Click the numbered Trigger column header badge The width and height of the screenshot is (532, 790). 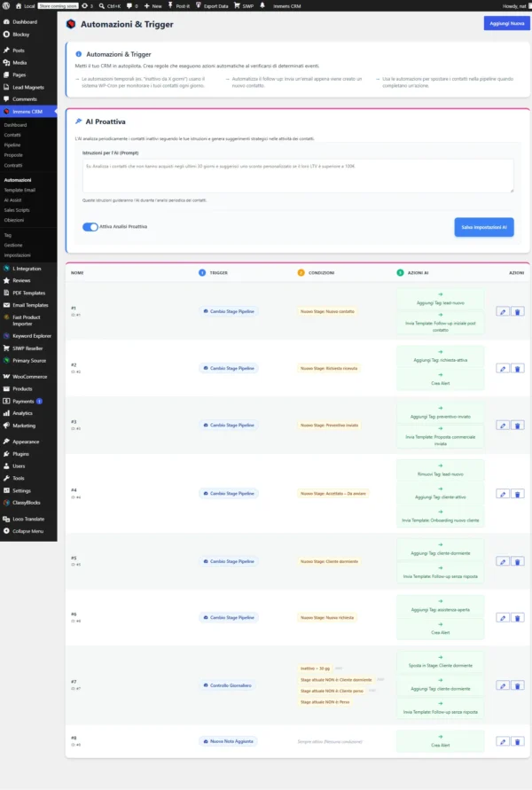pos(202,272)
